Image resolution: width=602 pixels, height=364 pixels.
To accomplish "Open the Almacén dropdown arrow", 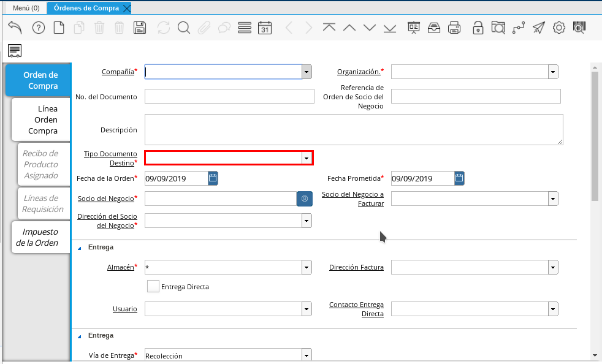I will click(307, 268).
